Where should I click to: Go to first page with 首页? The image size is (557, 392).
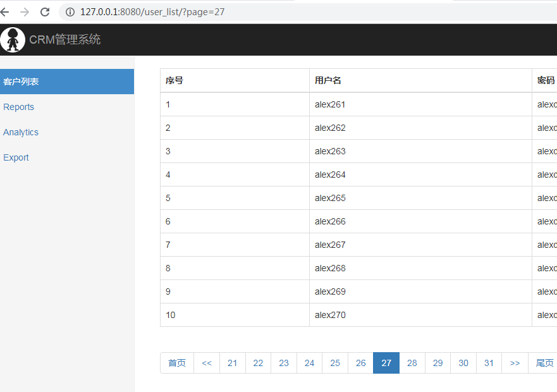tap(177, 363)
